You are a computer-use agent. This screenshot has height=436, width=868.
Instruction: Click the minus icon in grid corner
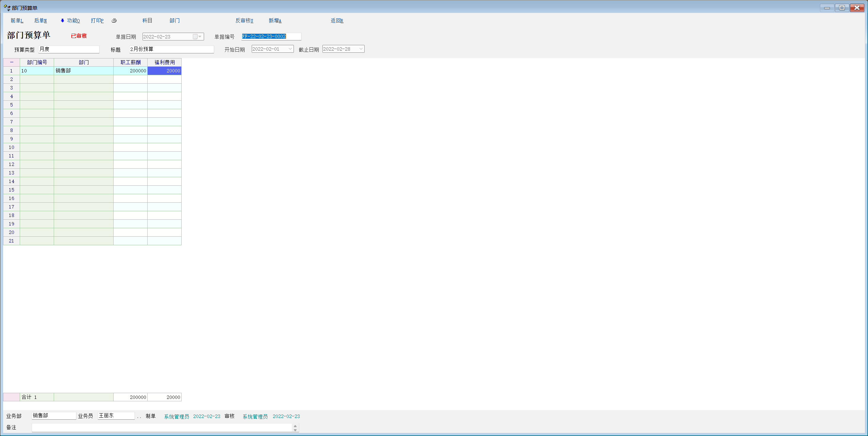click(12, 62)
